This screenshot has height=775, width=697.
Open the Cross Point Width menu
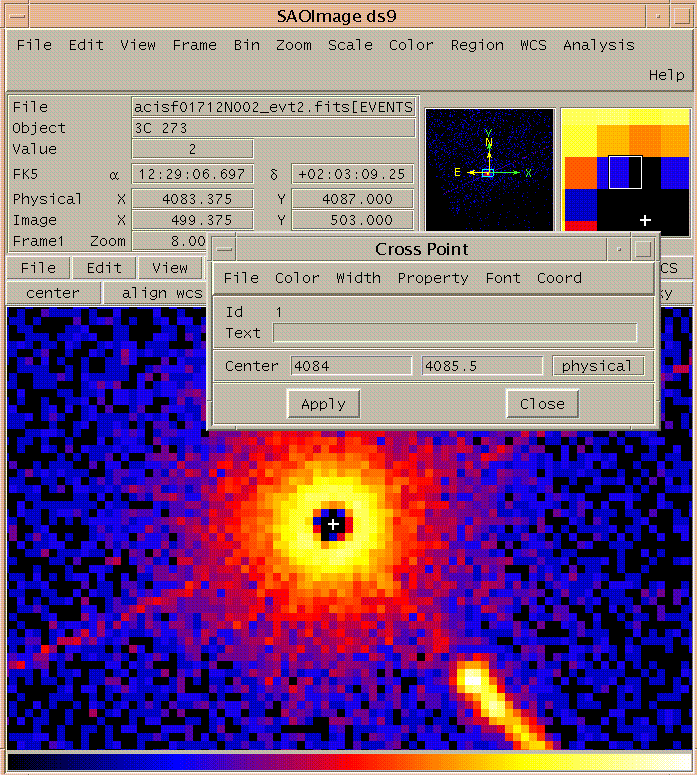(x=358, y=278)
